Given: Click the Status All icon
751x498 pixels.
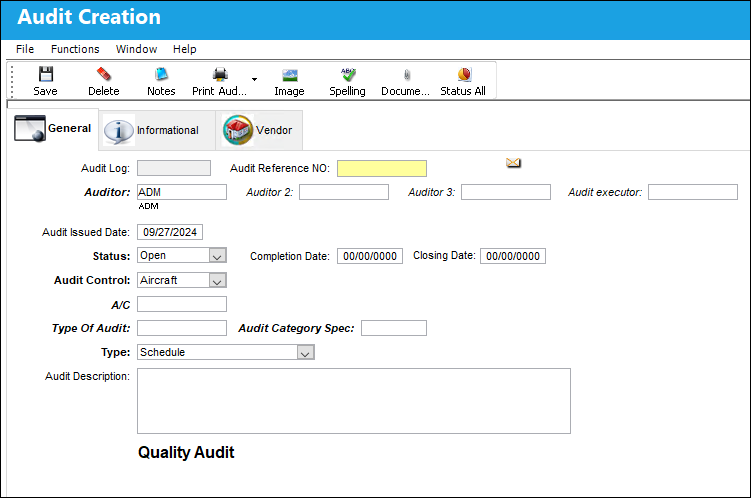Looking at the screenshot, I should 464,74.
